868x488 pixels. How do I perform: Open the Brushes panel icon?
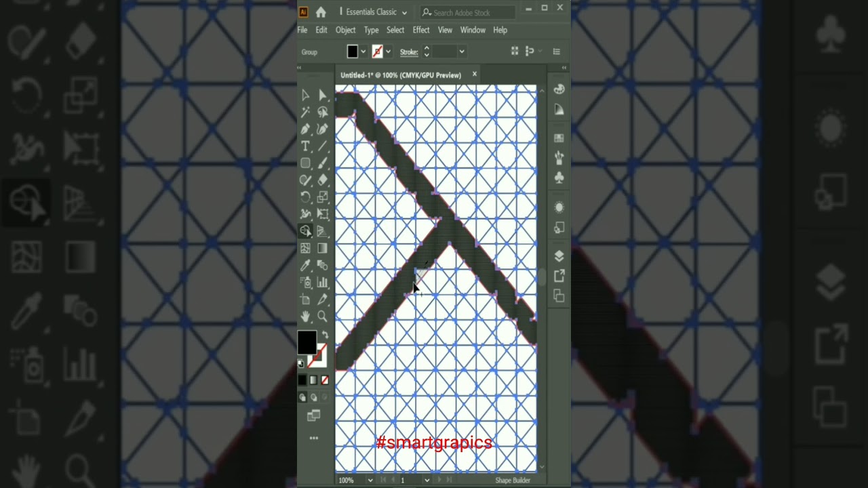click(x=559, y=158)
